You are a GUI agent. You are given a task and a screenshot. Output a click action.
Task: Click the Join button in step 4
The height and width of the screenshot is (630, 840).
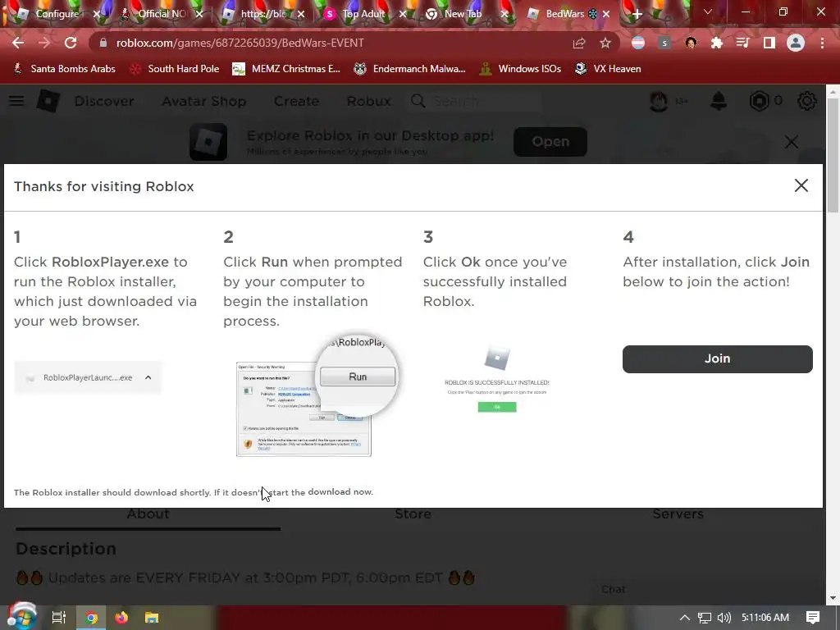[x=717, y=359]
